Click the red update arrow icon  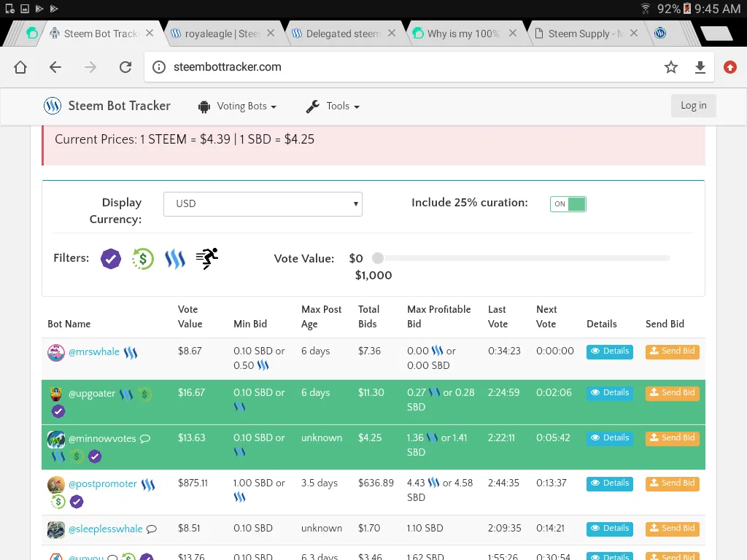click(x=729, y=67)
